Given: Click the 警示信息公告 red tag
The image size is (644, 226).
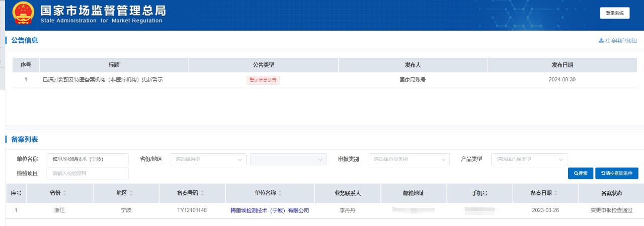Looking at the screenshot, I should click(263, 80).
